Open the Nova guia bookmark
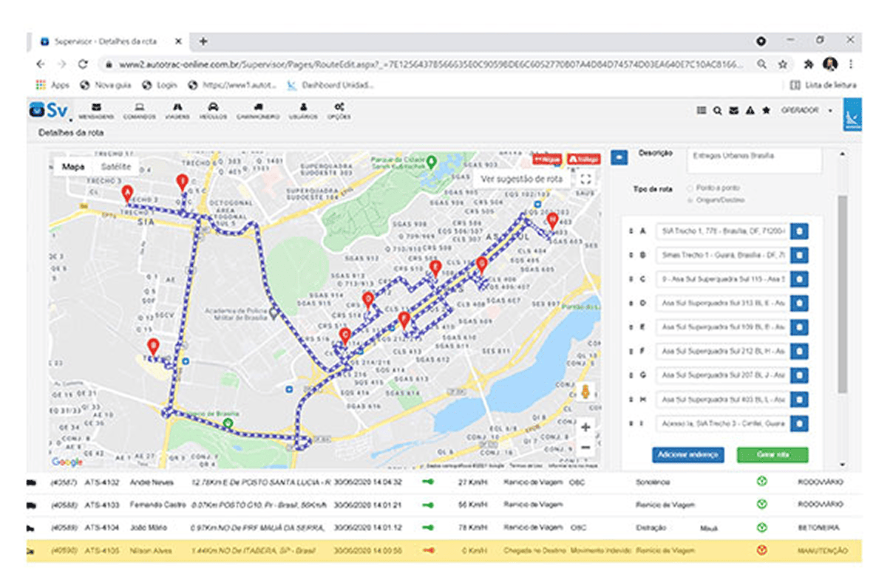 106,85
